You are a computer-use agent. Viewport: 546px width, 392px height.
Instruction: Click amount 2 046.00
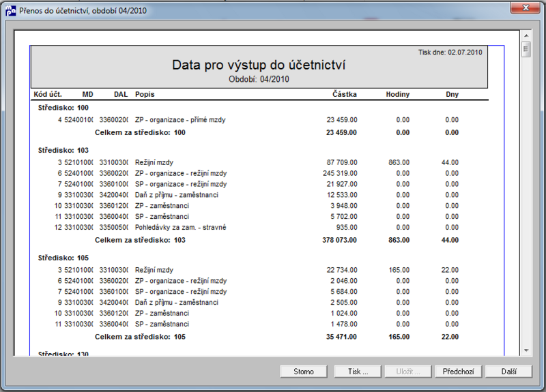(344, 281)
